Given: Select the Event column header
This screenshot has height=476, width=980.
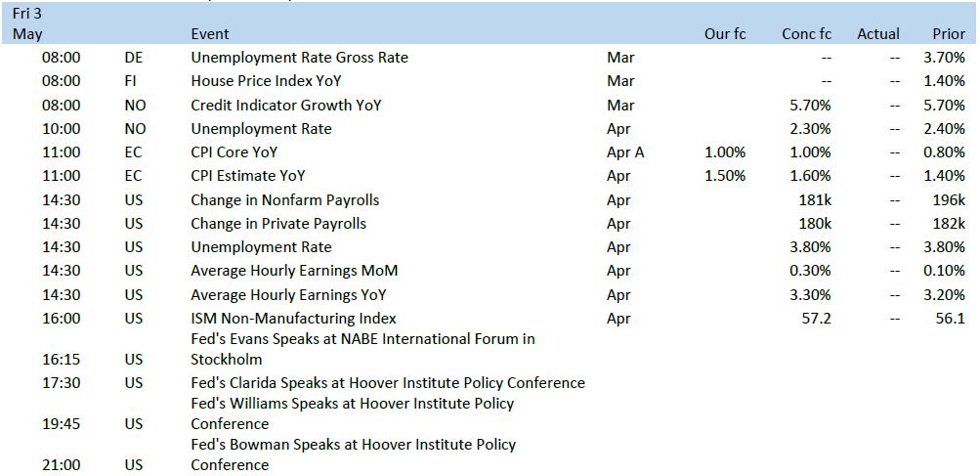Looking at the screenshot, I should 210,34.
